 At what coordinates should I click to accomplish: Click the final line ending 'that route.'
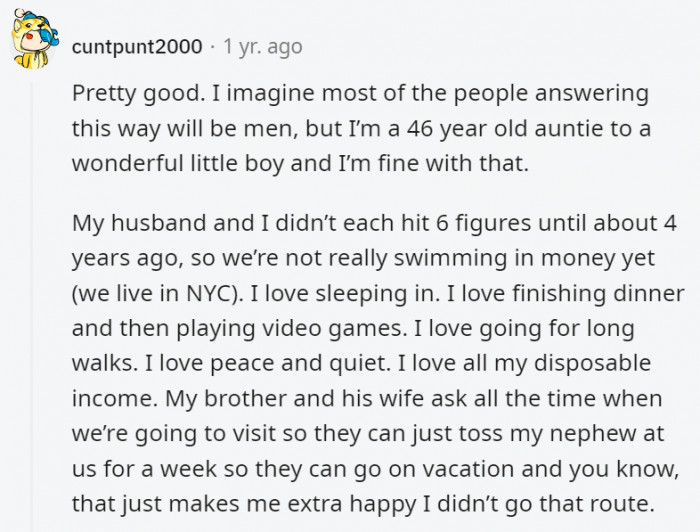point(363,504)
